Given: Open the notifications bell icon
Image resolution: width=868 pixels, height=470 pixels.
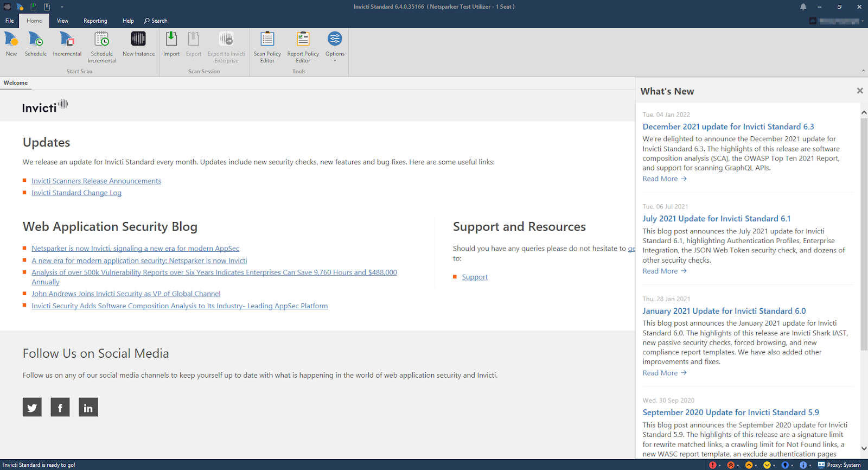Looking at the screenshot, I should pos(803,7).
